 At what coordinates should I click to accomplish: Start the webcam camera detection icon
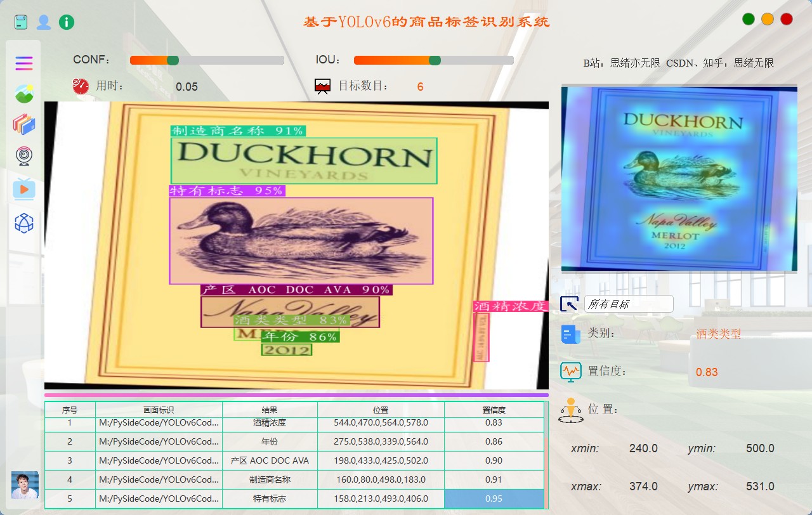coord(24,156)
